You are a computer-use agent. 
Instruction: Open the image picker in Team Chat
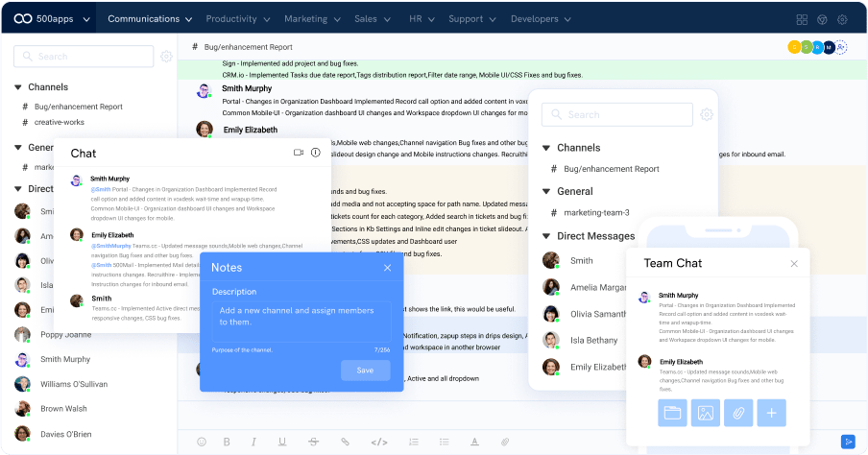(x=706, y=413)
